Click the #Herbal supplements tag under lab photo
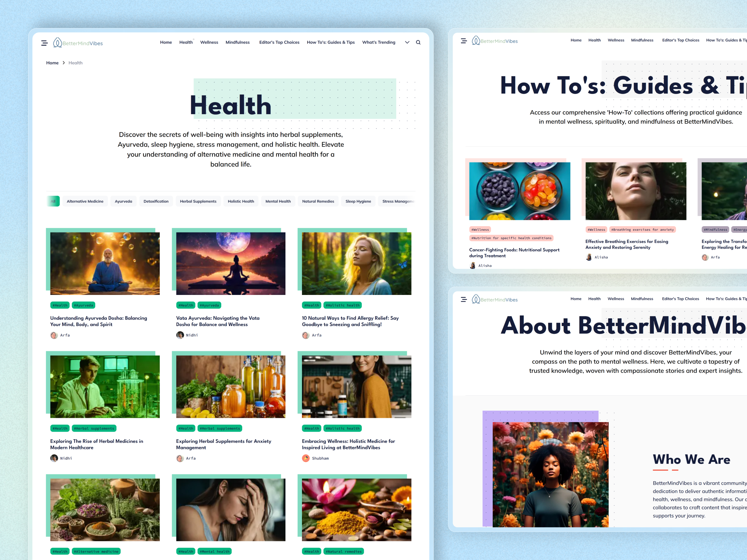This screenshot has height=560, width=747. click(x=94, y=428)
